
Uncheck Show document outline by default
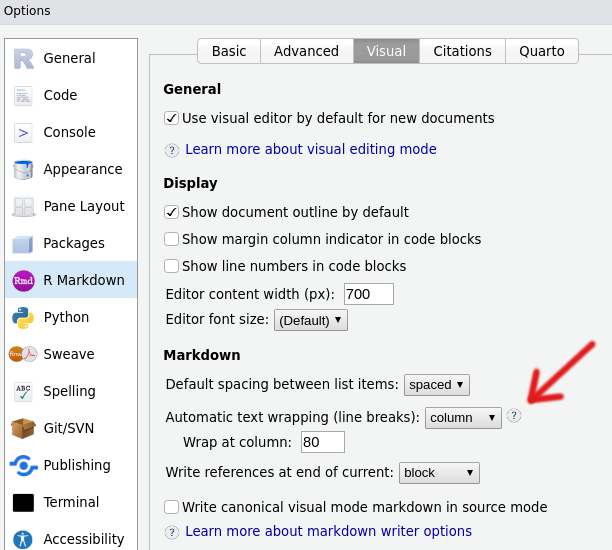pyautogui.click(x=171, y=212)
